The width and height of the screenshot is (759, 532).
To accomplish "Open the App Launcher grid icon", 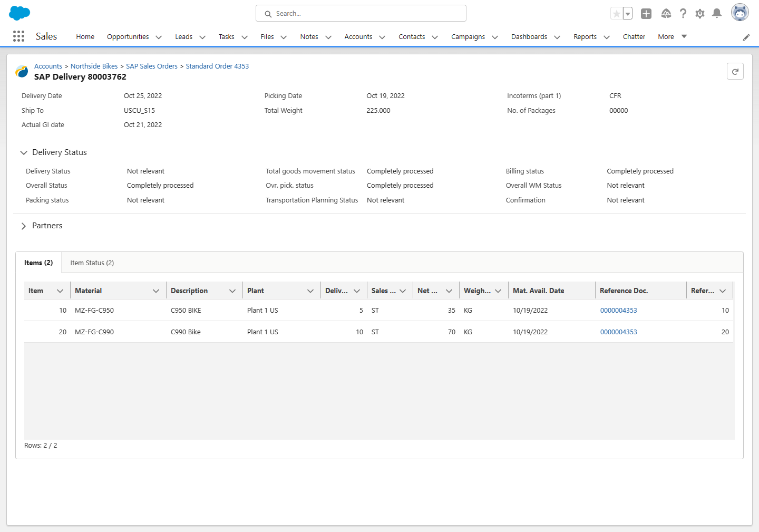I will 18,36.
